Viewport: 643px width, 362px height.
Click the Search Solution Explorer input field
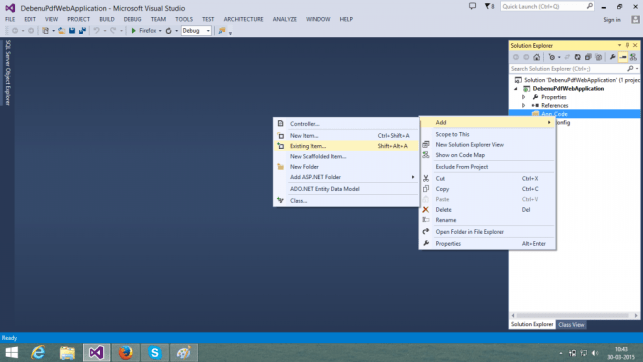coord(568,68)
